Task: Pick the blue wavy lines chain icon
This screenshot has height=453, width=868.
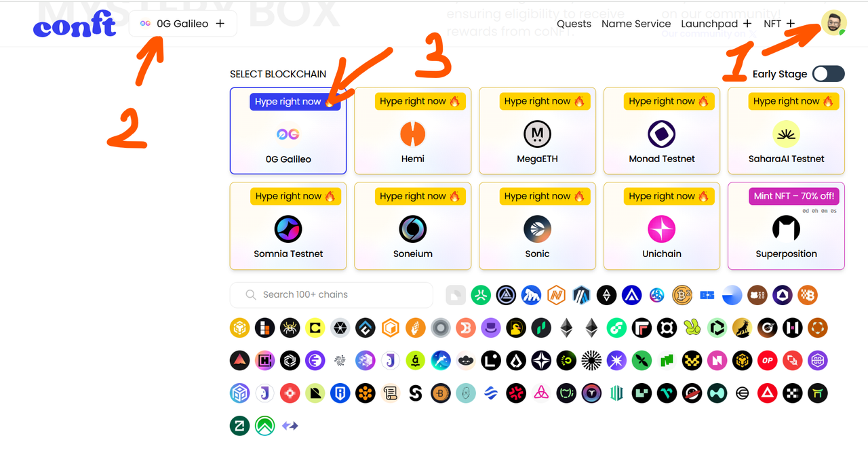Action: click(x=491, y=393)
